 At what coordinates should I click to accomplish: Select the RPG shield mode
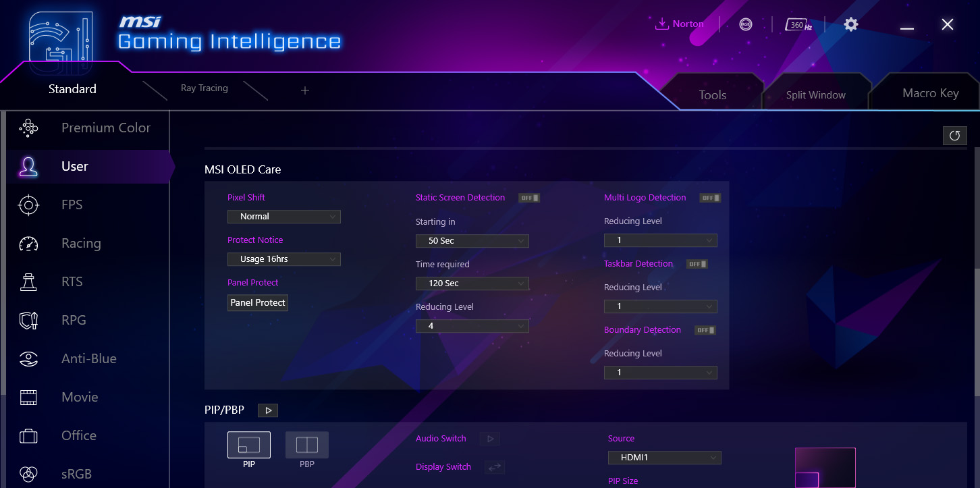tap(88, 320)
